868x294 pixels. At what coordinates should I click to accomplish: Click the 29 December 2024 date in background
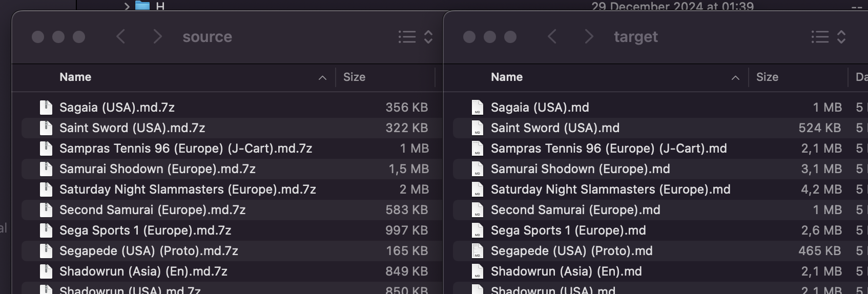[x=672, y=6]
